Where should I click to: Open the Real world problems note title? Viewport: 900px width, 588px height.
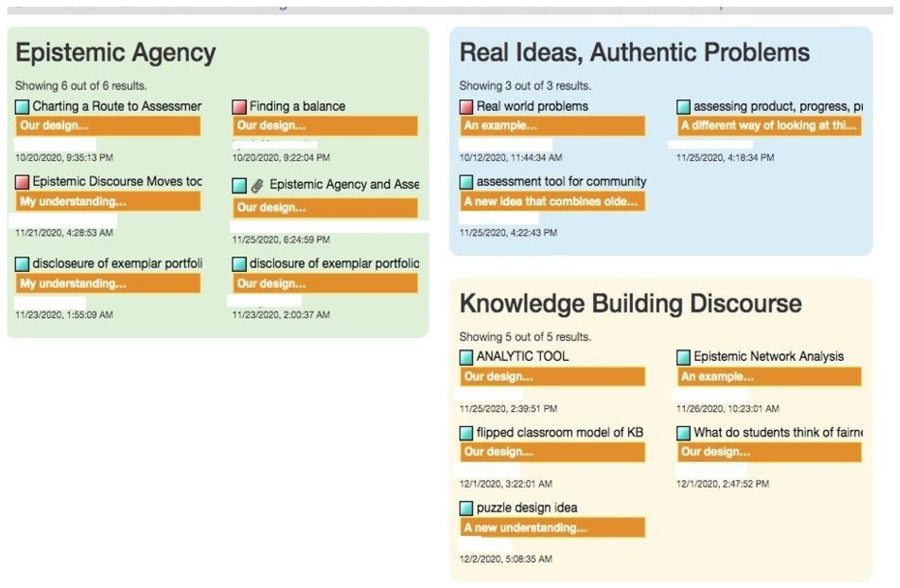point(532,106)
